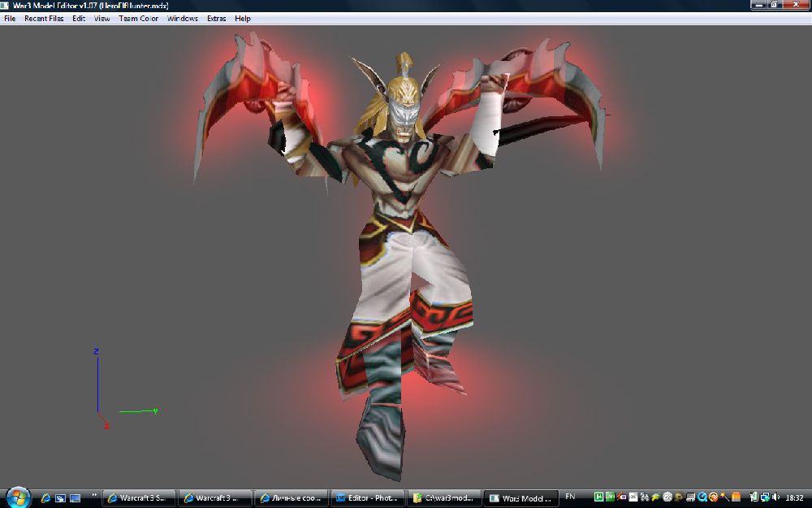Switch to the 'Warcraft 3 S...' taskbar window

coord(139,498)
